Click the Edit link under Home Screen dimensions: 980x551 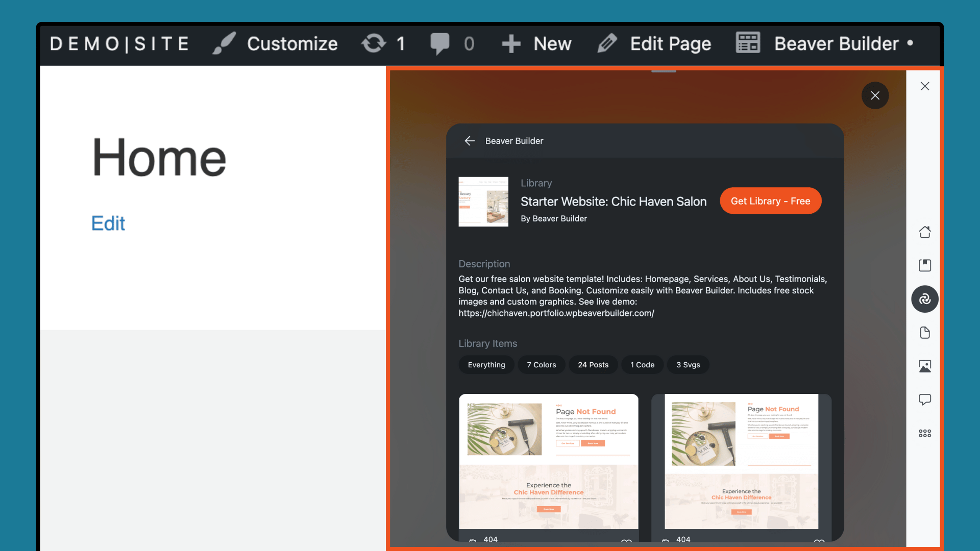(x=108, y=223)
